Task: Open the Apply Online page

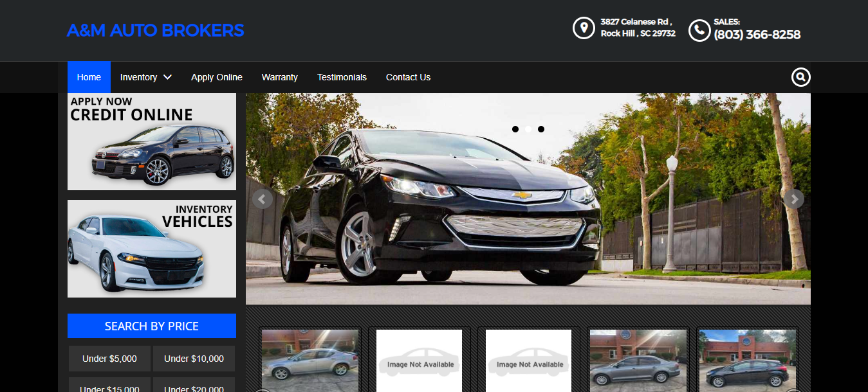Action: 217,77
